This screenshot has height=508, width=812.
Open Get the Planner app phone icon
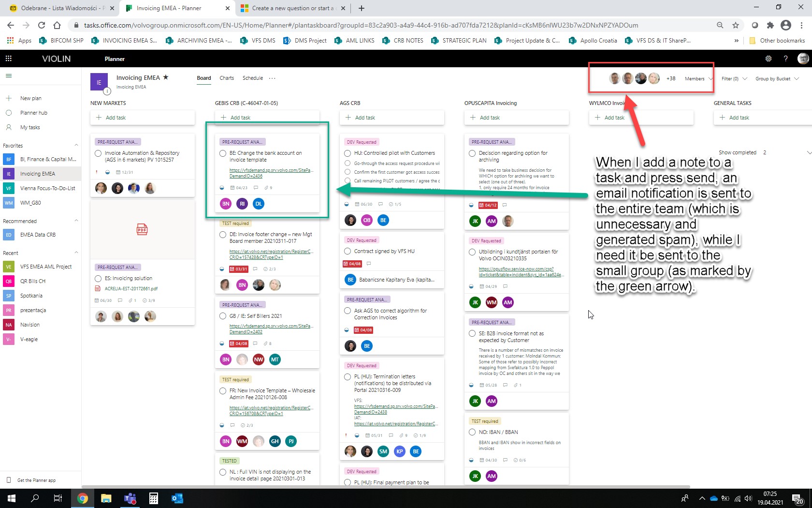[9, 480]
